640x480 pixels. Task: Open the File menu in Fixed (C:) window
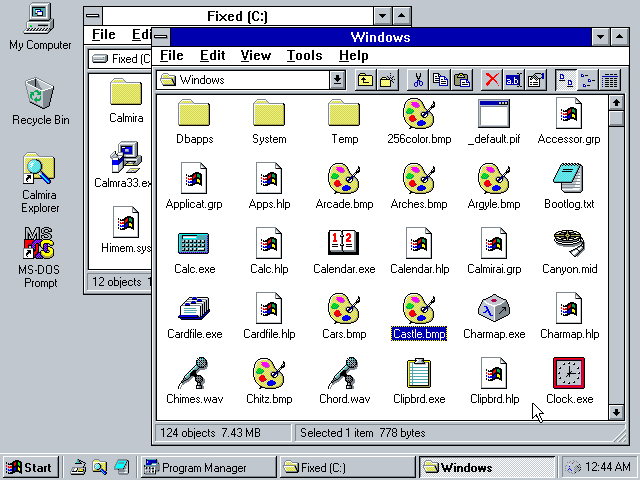click(x=104, y=35)
